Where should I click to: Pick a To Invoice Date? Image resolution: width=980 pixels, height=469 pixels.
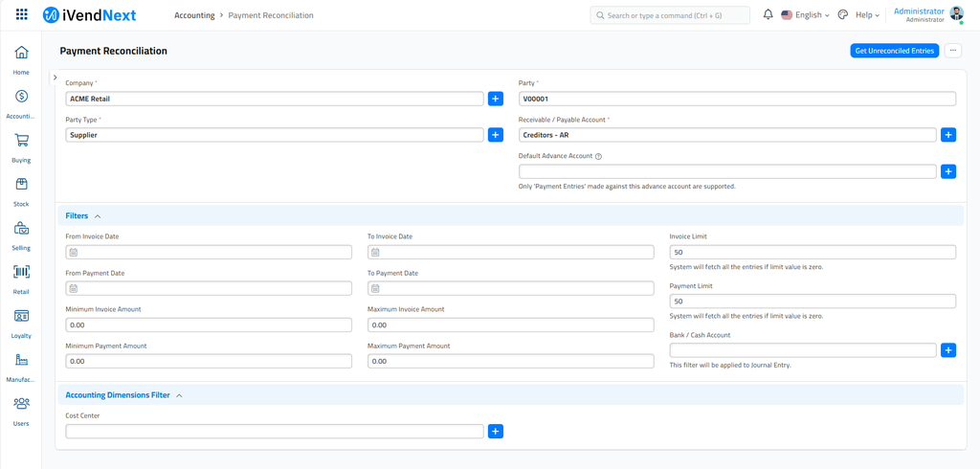[x=511, y=252]
